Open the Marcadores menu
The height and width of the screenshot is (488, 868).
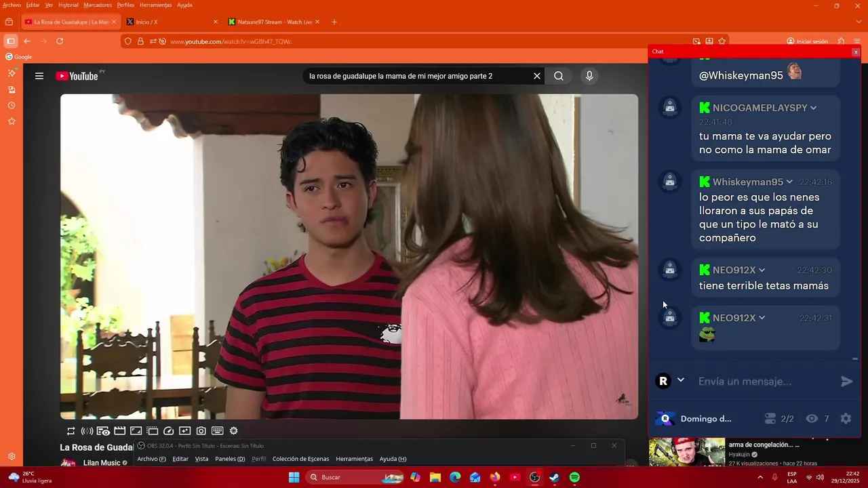pyautogui.click(x=98, y=5)
